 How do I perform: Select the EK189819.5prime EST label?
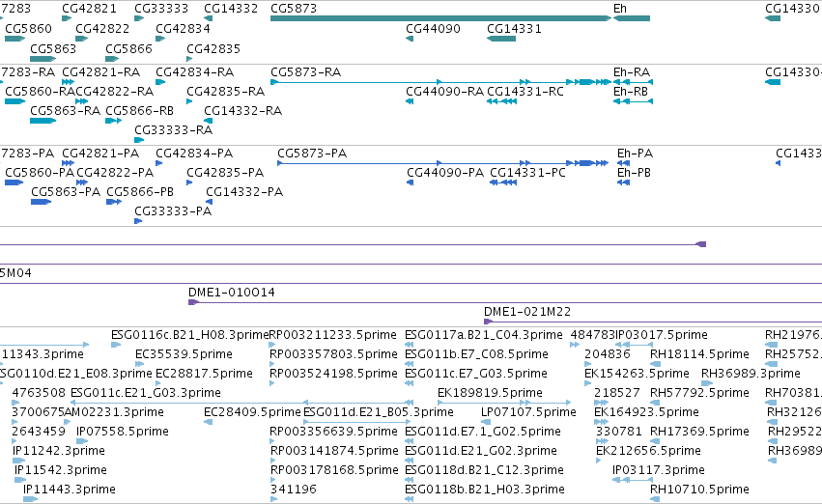(490, 393)
